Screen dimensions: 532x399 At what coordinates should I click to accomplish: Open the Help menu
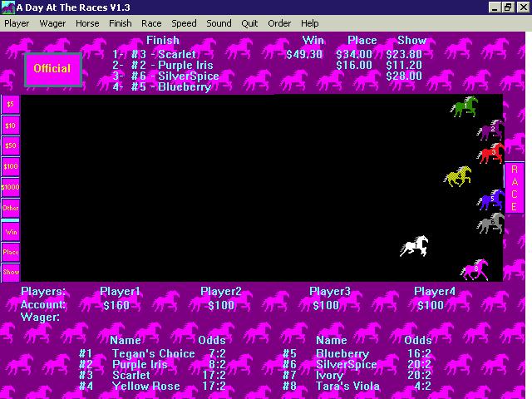coord(309,23)
